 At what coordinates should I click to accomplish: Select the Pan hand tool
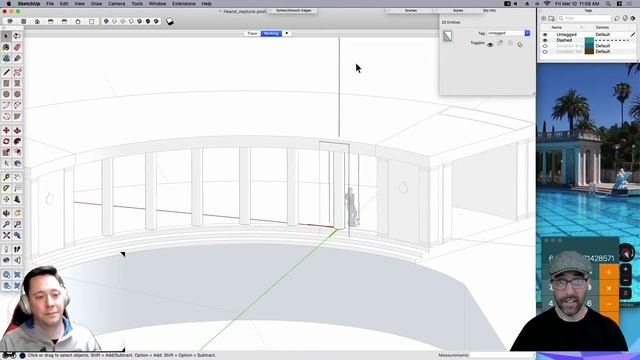[x=17, y=213]
